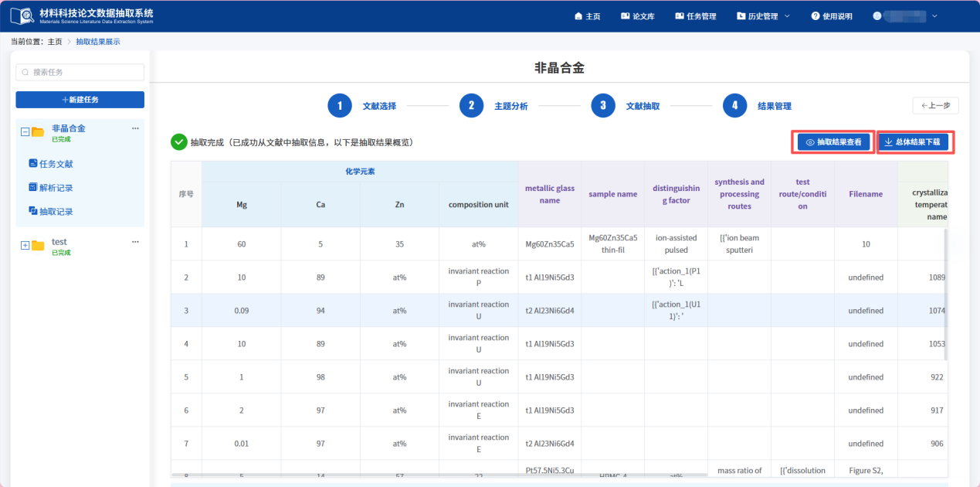Open 论文库 in top navigation
This screenshot has height=487, width=980.
pyautogui.click(x=638, y=16)
